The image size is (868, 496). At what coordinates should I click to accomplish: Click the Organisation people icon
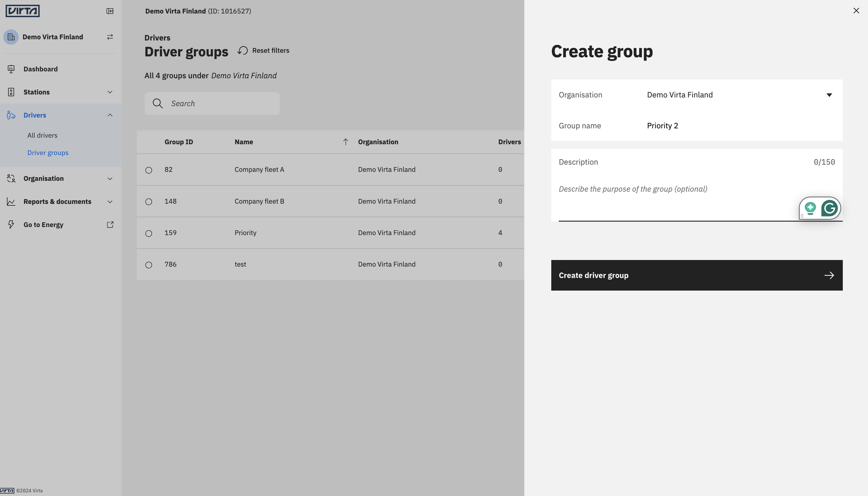(11, 178)
